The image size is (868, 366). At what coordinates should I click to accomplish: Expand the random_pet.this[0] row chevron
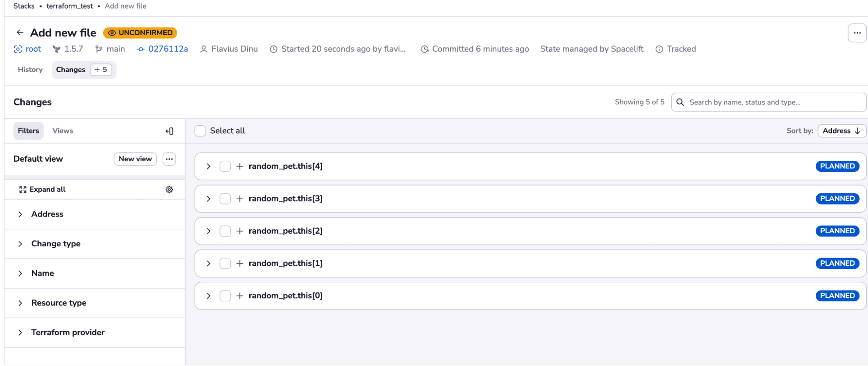[208, 296]
